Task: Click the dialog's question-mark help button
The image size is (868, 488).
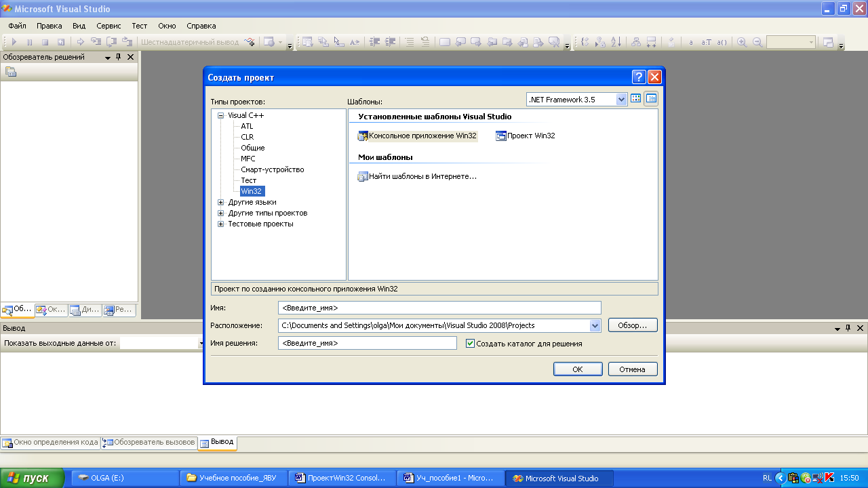Action: (638, 77)
